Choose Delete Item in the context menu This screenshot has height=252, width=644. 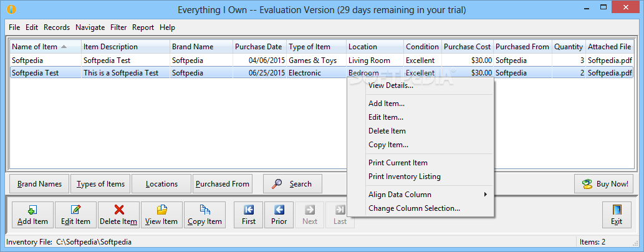tap(421, 131)
